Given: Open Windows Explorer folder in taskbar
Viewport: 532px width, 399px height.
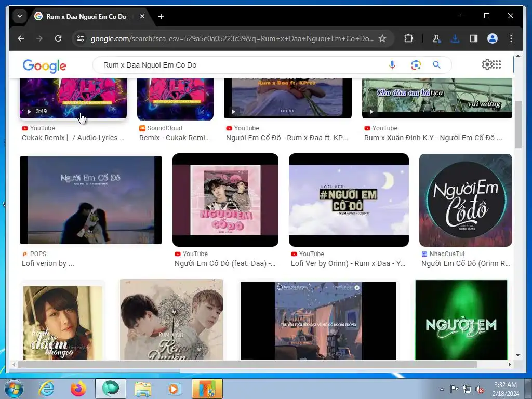Looking at the screenshot, I should (143, 389).
